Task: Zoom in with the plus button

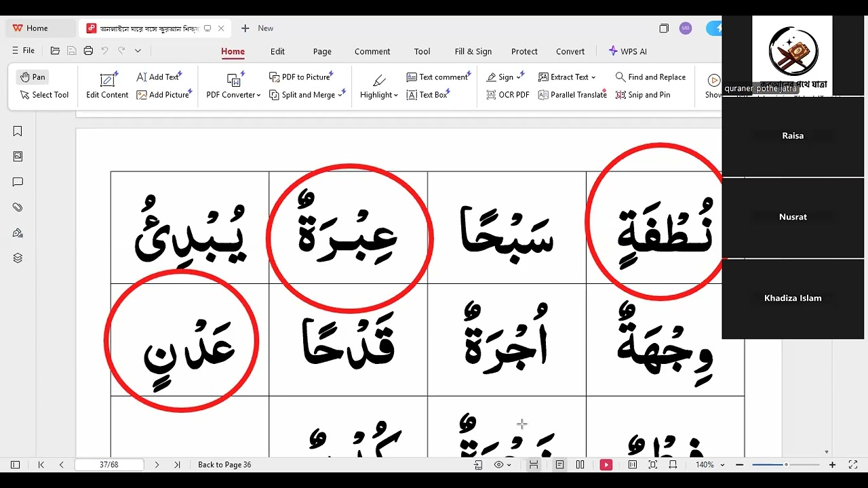Action: click(832, 465)
